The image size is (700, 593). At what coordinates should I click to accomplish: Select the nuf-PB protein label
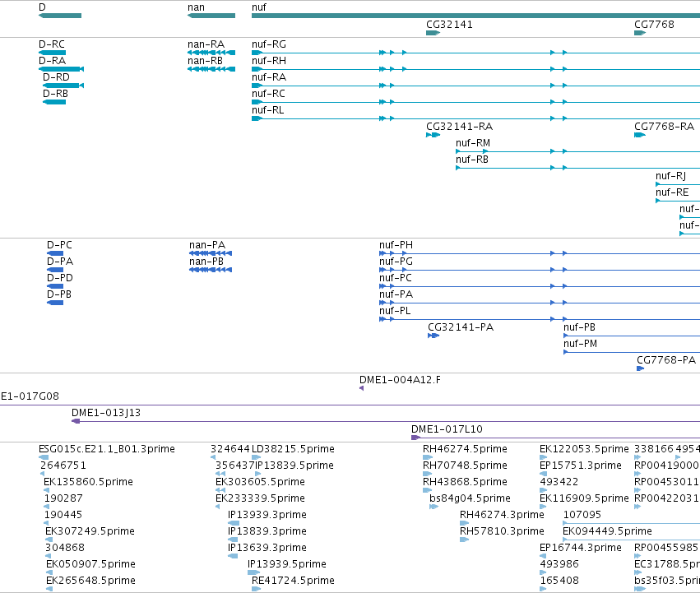[x=579, y=327]
